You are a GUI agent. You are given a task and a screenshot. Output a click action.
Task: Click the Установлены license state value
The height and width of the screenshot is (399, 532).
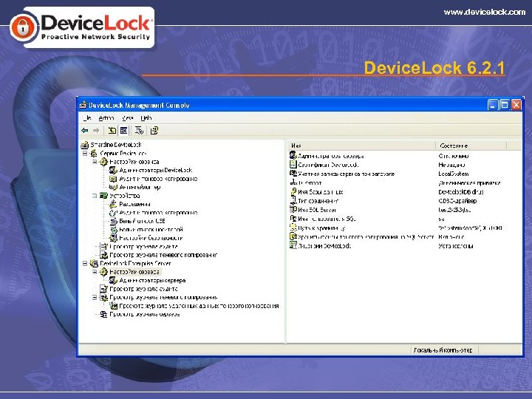(x=456, y=246)
